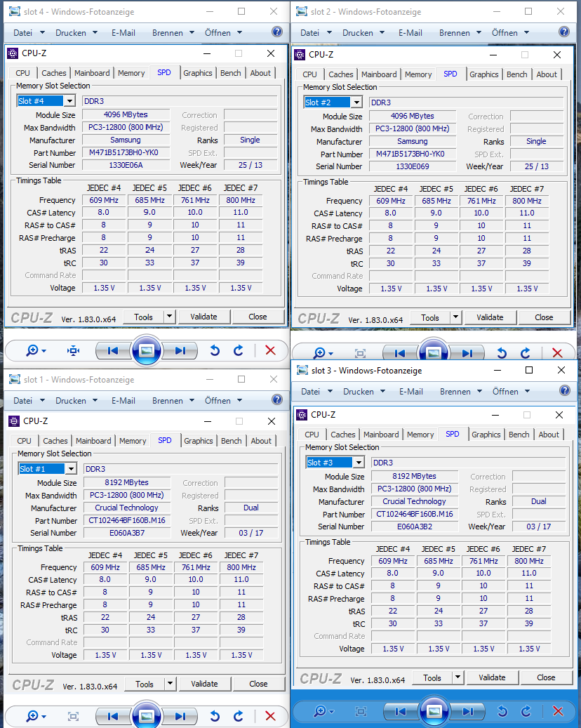
Task: Start slideshow in slot 4 window
Action: point(147,350)
